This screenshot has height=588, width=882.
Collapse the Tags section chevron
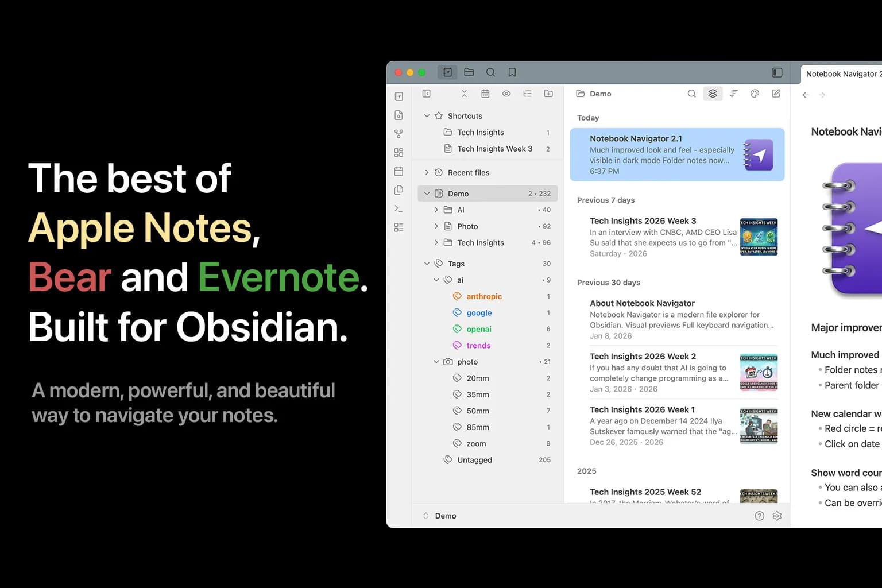coord(427,264)
